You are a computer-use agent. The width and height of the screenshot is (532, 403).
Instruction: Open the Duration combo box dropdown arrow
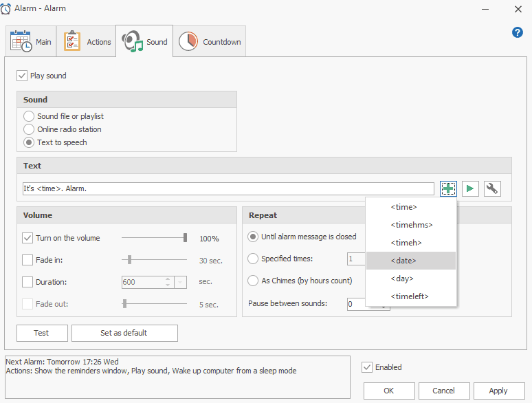[x=181, y=282]
